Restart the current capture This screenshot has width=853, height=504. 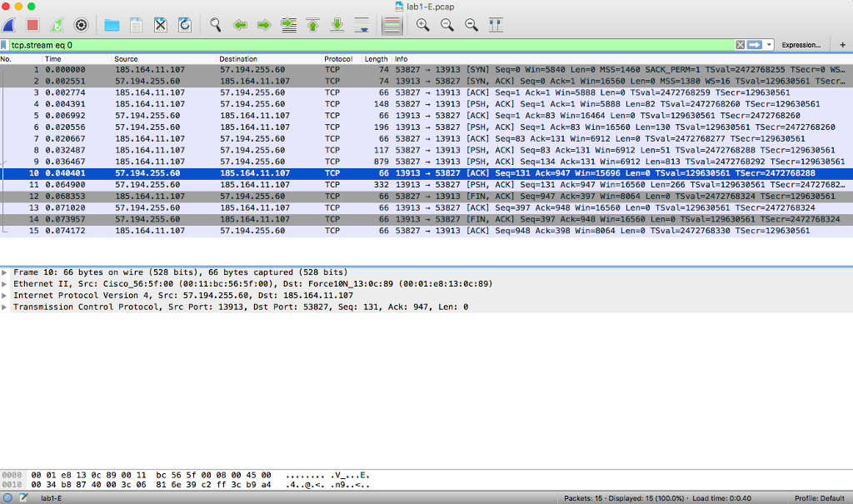click(x=55, y=25)
